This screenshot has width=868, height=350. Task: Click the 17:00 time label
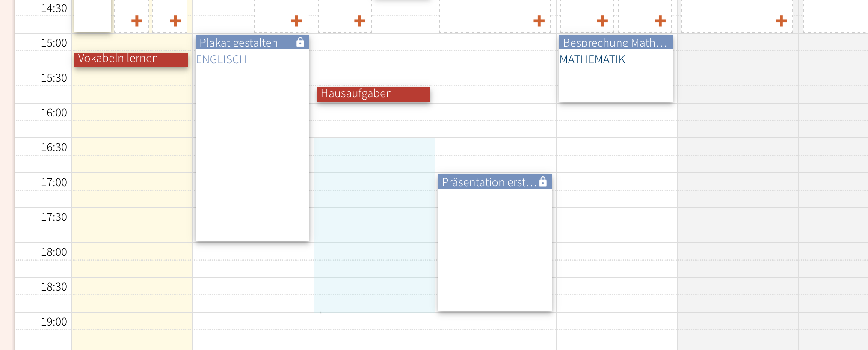[x=54, y=183]
